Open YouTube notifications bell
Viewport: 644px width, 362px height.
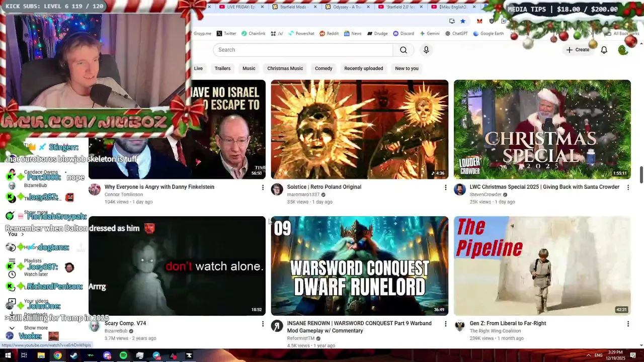point(604,50)
